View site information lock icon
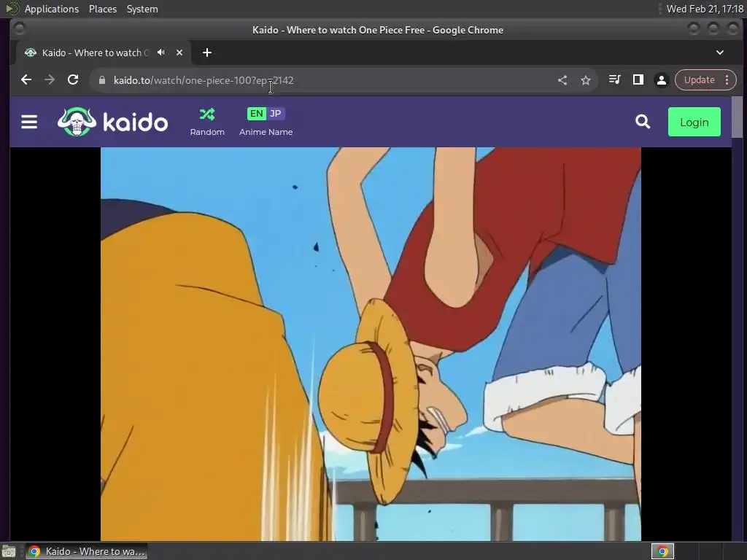The image size is (747, 560). tap(102, 80)
